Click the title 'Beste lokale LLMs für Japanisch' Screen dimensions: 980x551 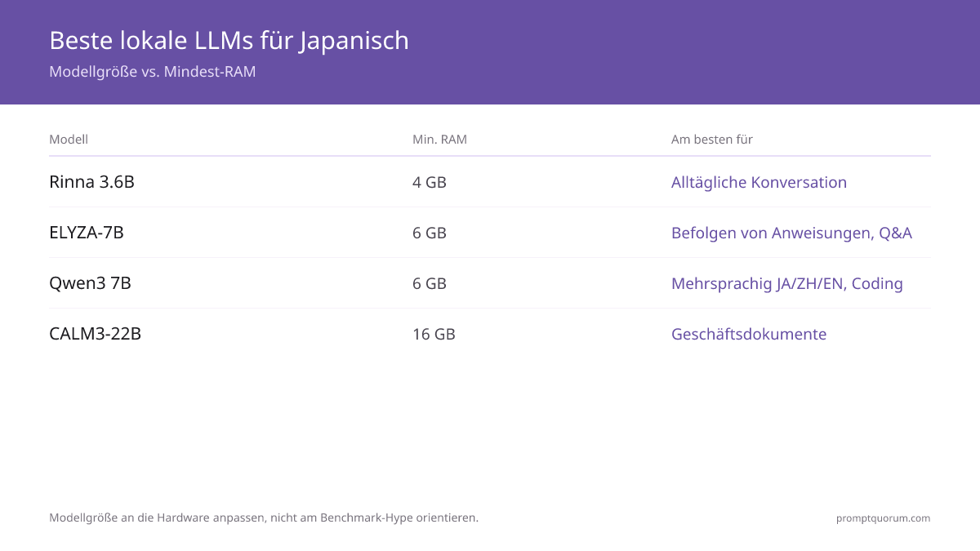pyautogui.click(x=229, y=40)
